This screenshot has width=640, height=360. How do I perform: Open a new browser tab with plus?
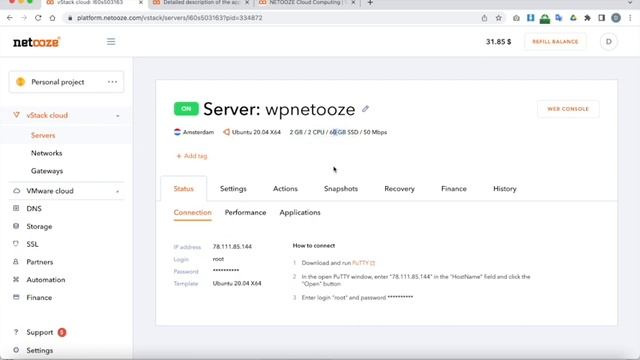pyautogui.click(x=370, y=2)
